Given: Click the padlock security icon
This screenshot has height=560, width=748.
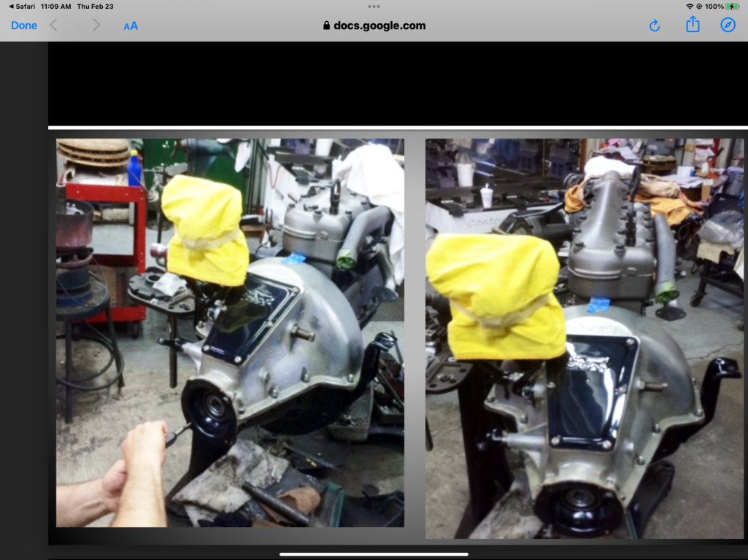Looking at the screenshot, I should 327,26.
